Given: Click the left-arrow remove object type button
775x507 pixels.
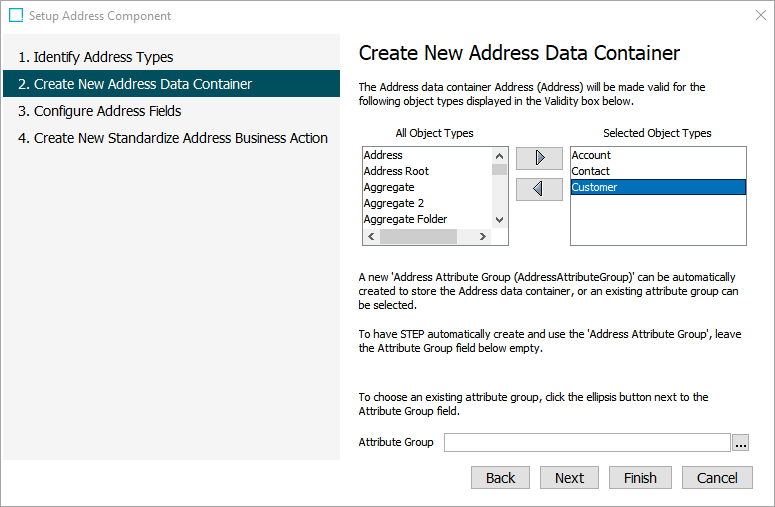Looking at the screenshot, I should coord(540,189).
